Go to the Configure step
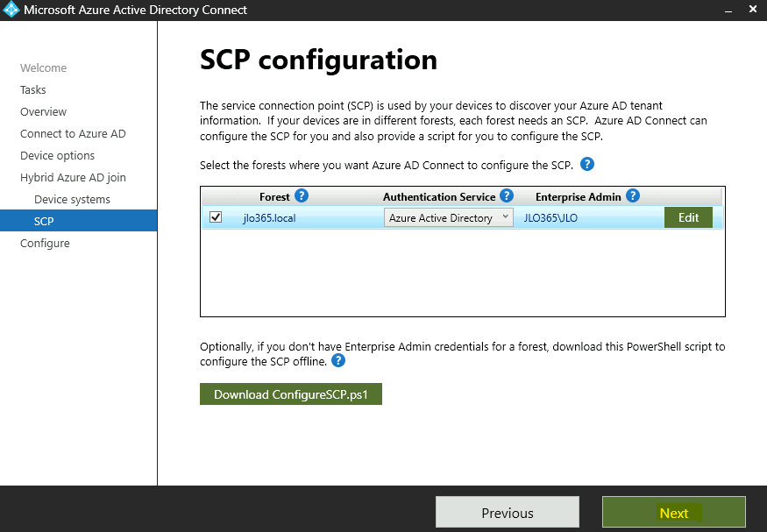 (45, 244)
